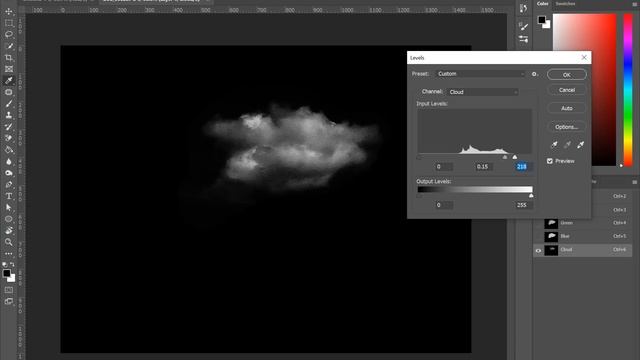Show the Green channel visibility
Viewport: 640px width, 360px height.
pos(538,223)
